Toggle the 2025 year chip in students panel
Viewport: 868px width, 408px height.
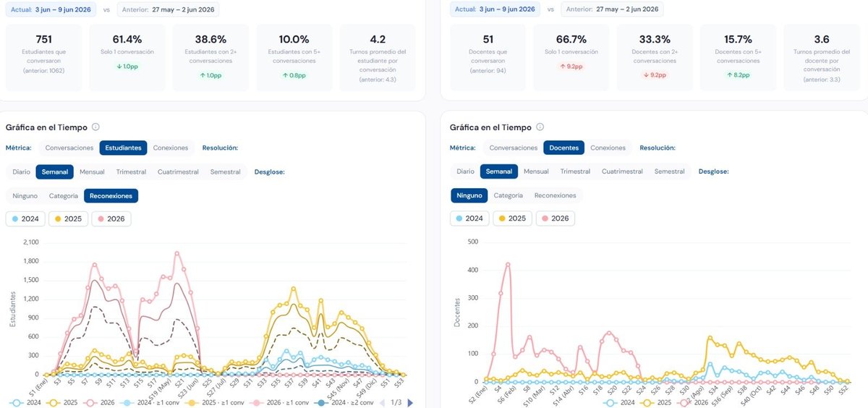click(69, 218)
